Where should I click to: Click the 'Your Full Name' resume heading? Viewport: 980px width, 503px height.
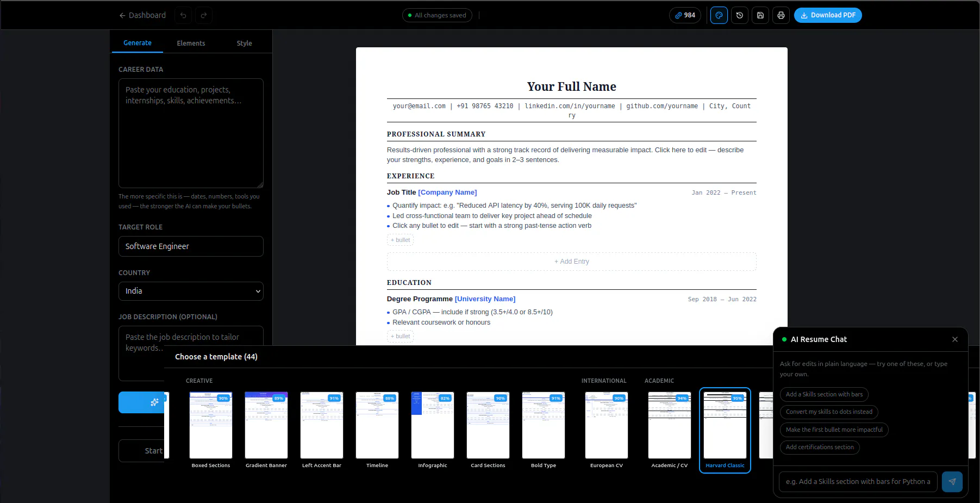(572, 86)
